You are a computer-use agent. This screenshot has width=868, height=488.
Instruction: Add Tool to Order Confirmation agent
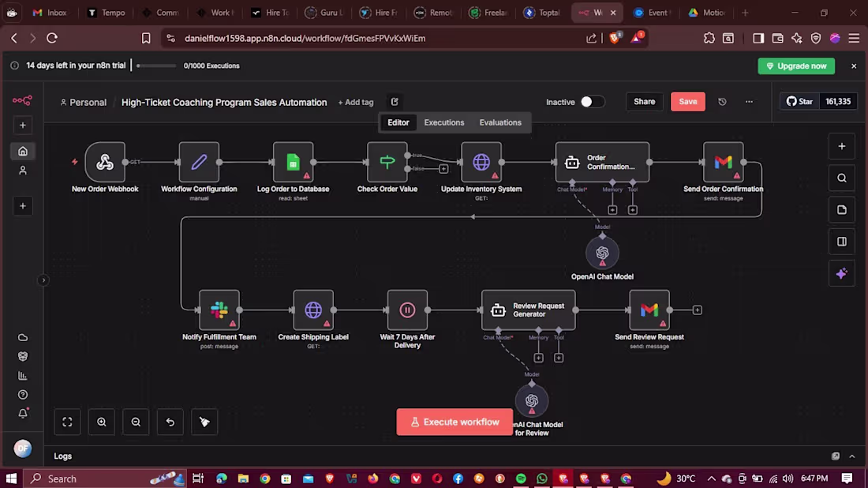pos(633,210)
